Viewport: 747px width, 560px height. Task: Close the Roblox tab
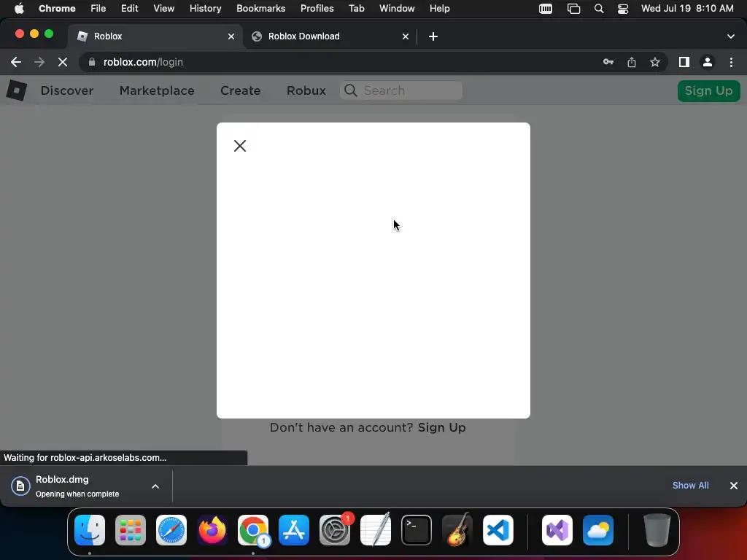[x=231, y=36]
